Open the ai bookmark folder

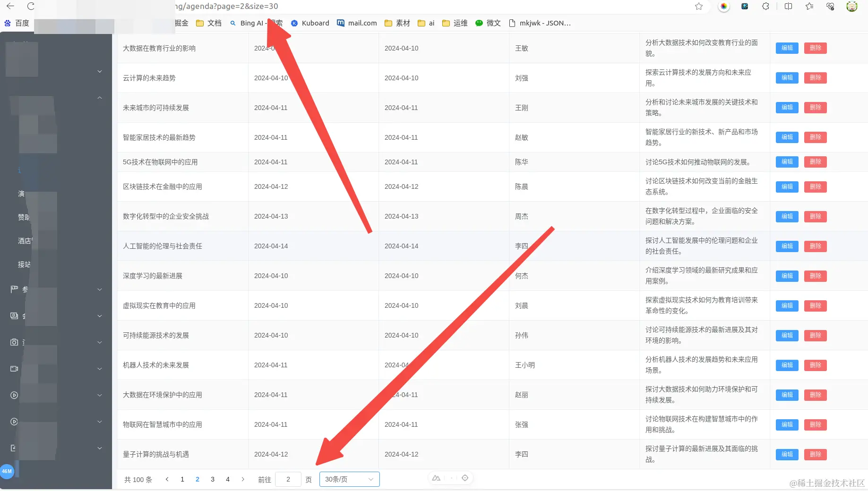pos(426,23)
